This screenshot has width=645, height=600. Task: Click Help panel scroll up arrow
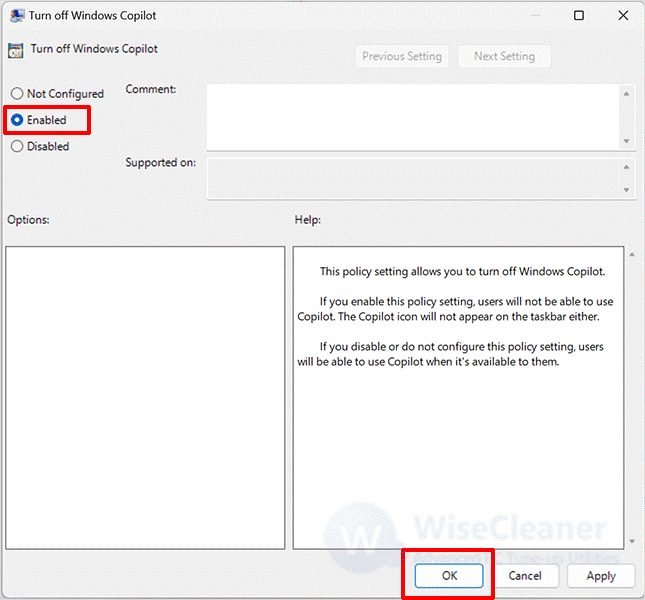tap(632, 255)
